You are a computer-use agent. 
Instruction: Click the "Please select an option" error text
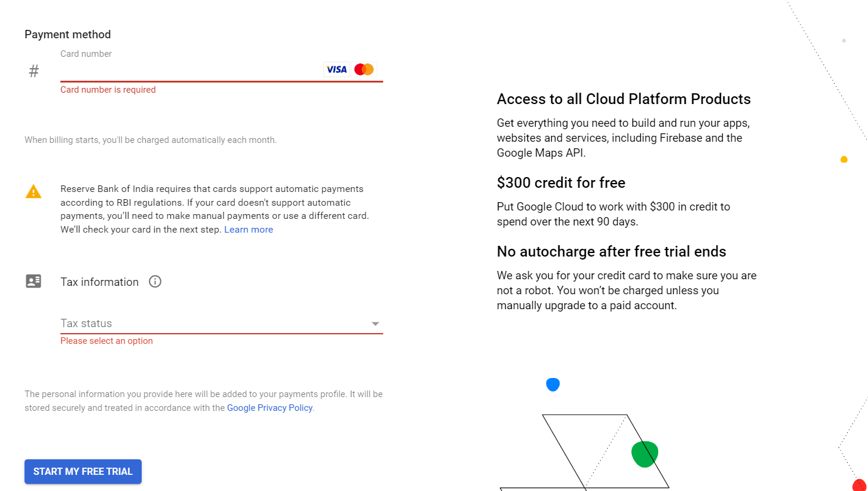click(x=106, y=341)
